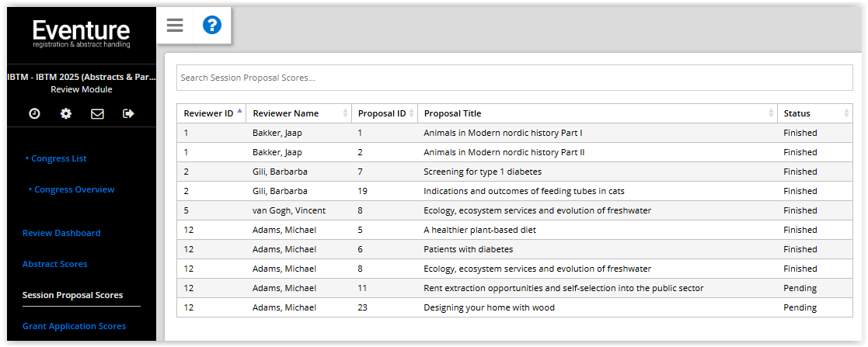This screenshot has width=868, height=347.
Task: Open Abstract Scores menu item
Action: (x=55, y=264)
